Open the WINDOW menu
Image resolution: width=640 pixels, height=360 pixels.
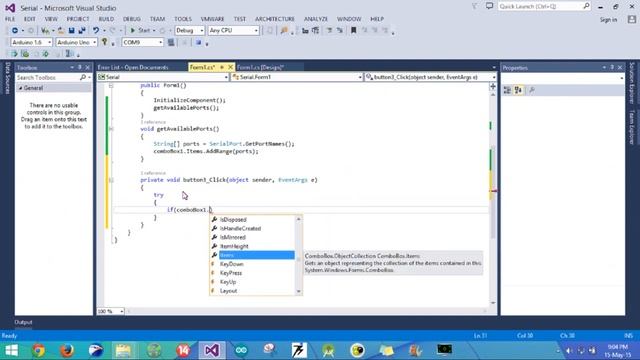349,19
